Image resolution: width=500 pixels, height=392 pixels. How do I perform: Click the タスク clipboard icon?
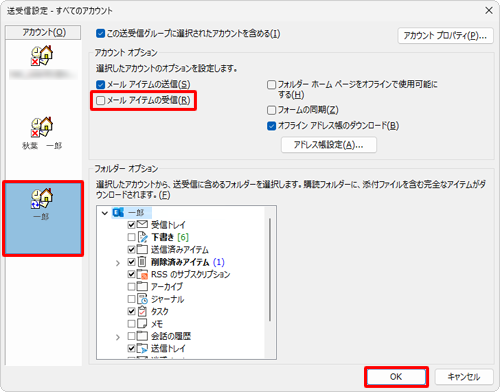coord(142,311)
